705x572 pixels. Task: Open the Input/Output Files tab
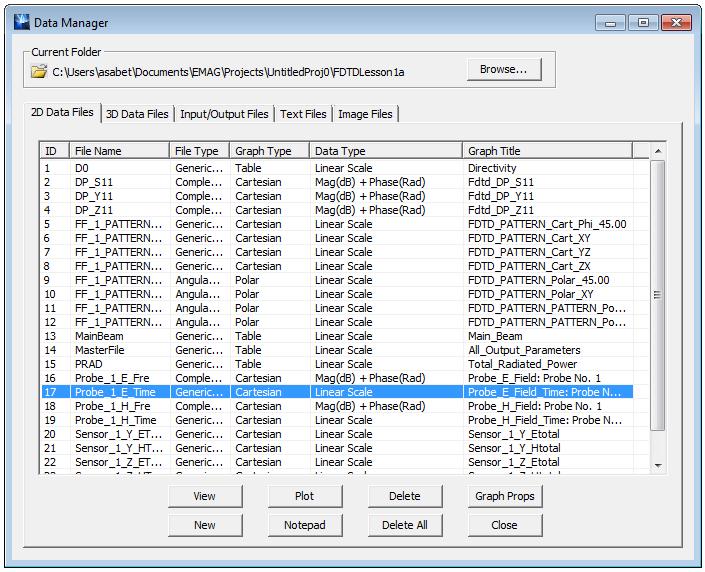(x=224, y=114)
